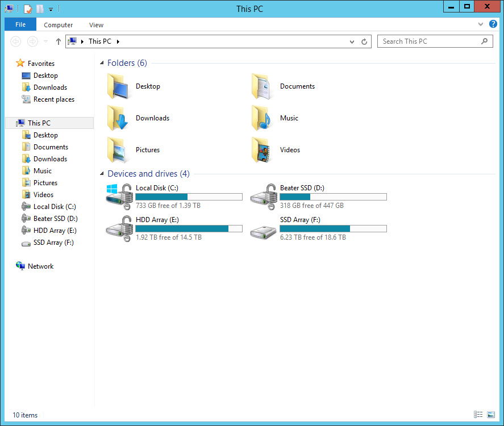Viewport: 504px width, 426px height.
Task: Click the Beater SSD (D:) usage bar
Action: tap(334, 197)
